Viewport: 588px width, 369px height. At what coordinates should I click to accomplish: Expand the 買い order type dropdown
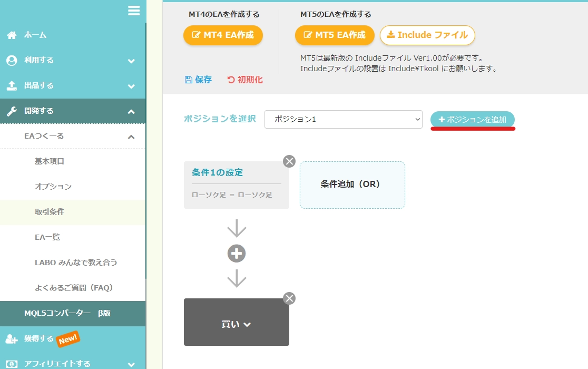(236, 324)
